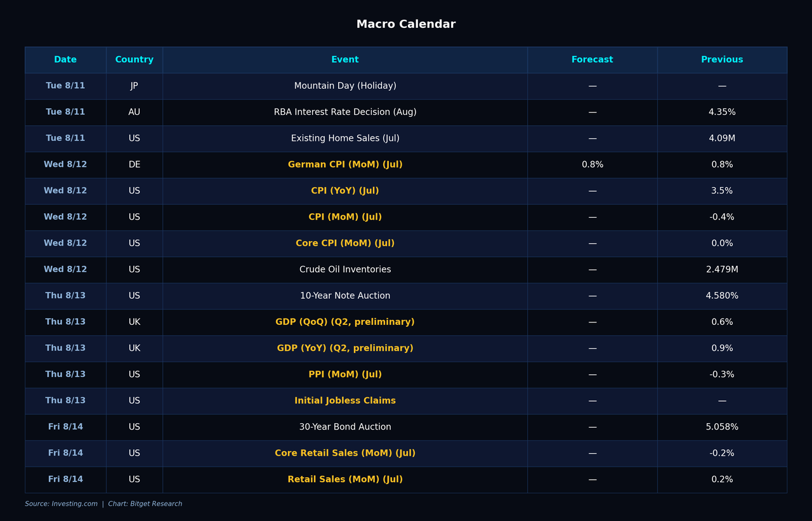Select the Event column header

point(345,60)
